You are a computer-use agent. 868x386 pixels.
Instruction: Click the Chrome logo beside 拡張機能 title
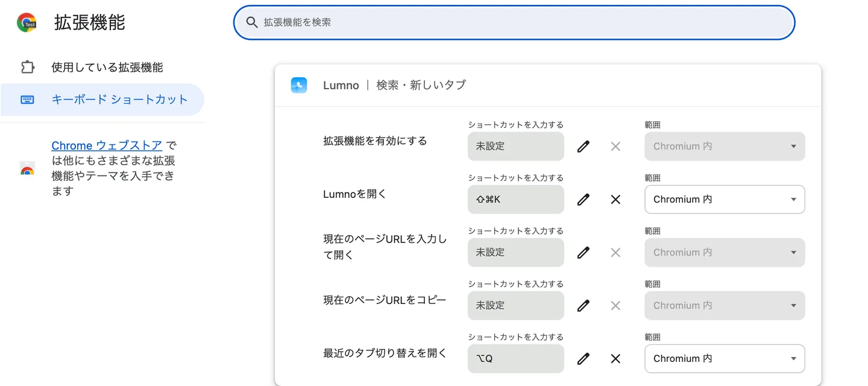[x=27, y=22]
